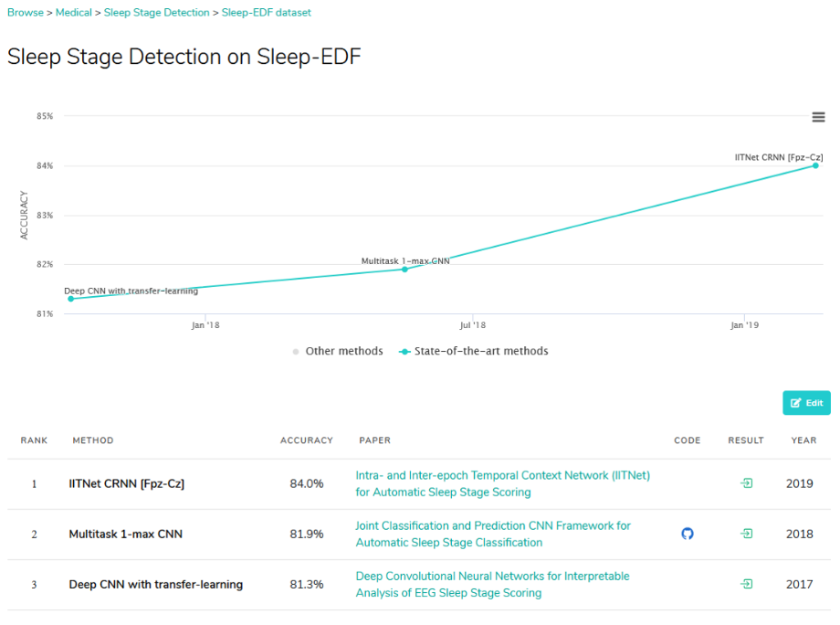Open Joint Classification and Prediction CNN paper
Screen dimensions: 840x625
[493, 534]
